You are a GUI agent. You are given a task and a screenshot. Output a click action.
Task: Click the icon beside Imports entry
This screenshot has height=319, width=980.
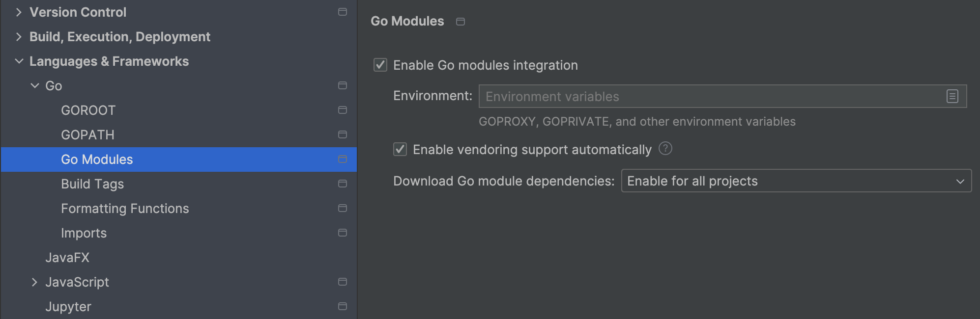pyautogui.click(x=343, y=233)
